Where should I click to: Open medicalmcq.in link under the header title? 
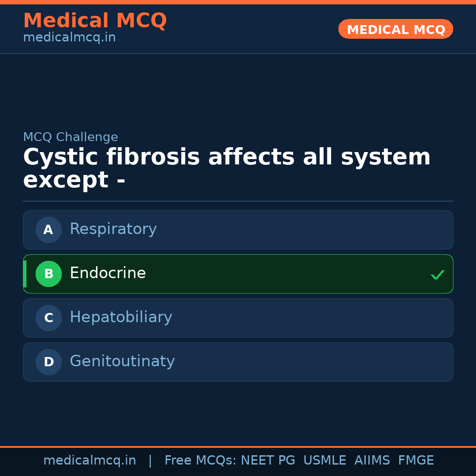click(69, 38)
